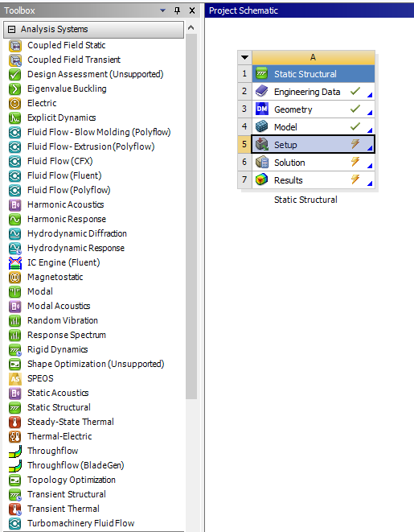
Task: Select the Results cell text
Action: (x=289, y=180)
